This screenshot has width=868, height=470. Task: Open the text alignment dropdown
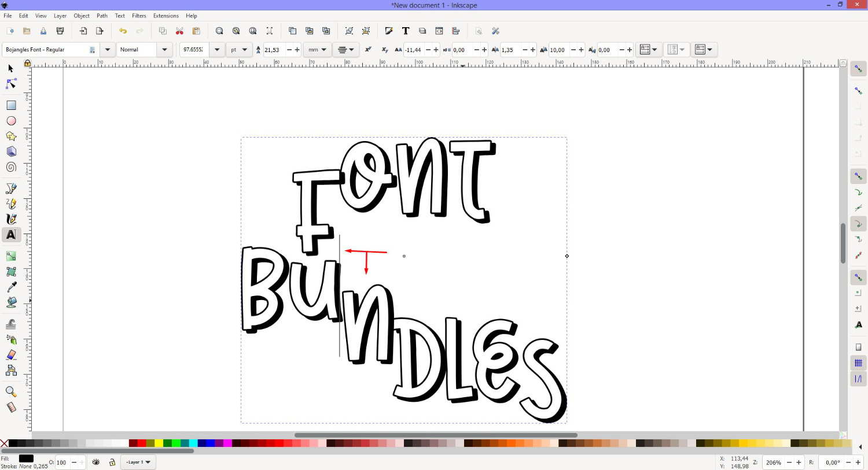coord(347,50)
